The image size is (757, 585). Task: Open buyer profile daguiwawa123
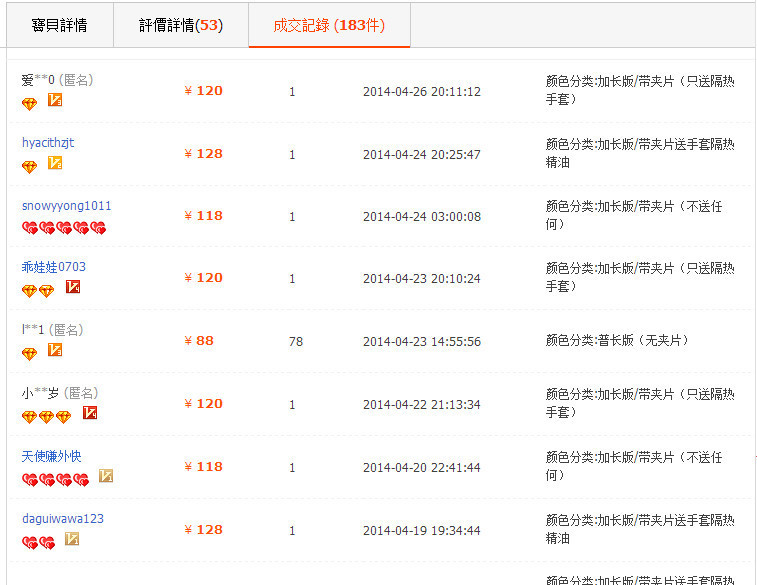pyautogui.click(x=63, y=519)
